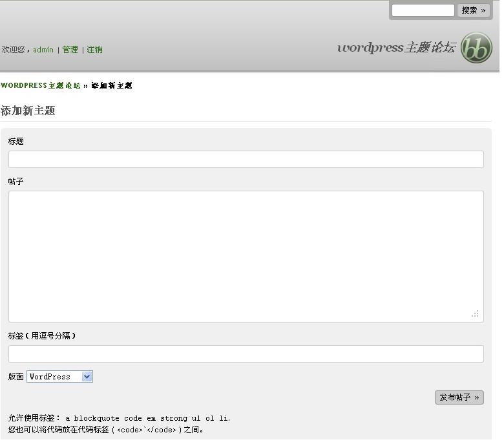This screenshot has height=444, width=504.
Task: Click the 帖子 field label
Action: [16, 182]
